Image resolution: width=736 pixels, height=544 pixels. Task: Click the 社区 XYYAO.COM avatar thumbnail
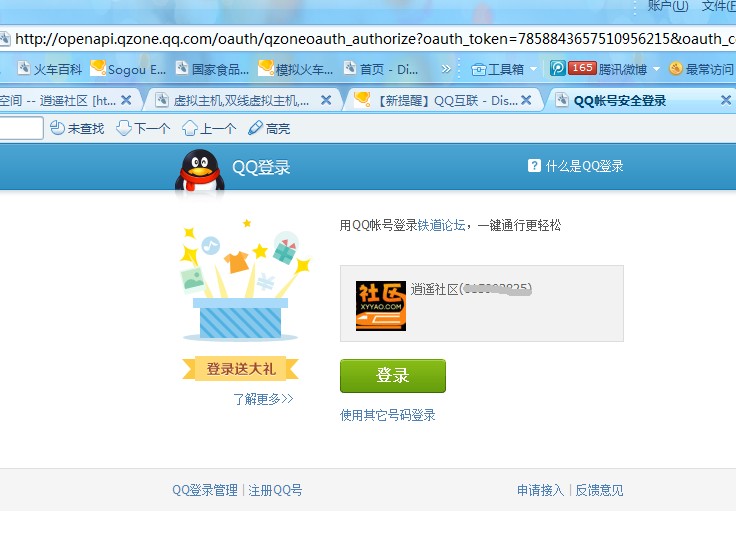tap(381, 306)
